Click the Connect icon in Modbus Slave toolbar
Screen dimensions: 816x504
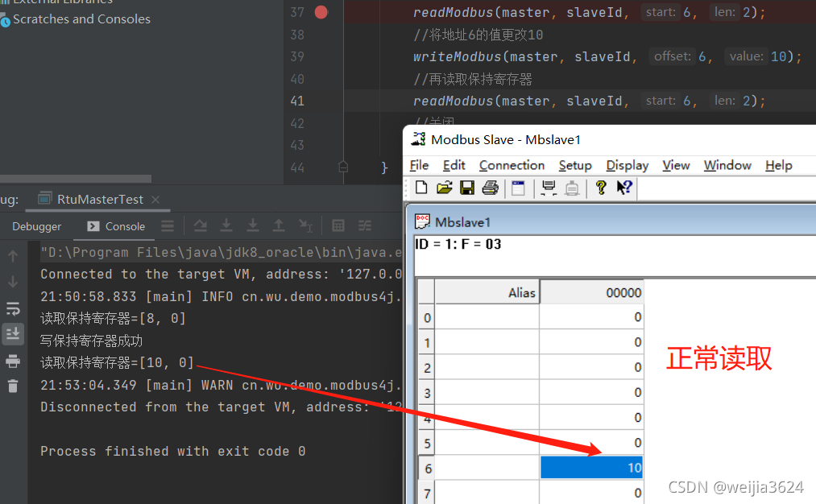(549, 188)
